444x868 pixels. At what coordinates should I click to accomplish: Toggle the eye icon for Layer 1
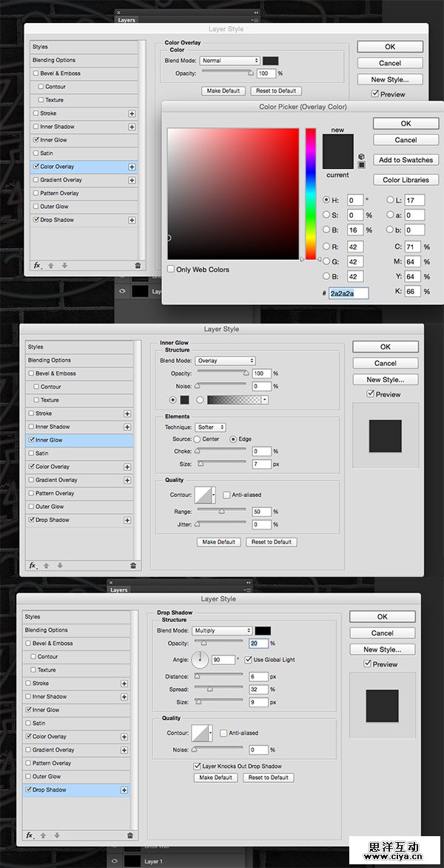tap(115, 861)
